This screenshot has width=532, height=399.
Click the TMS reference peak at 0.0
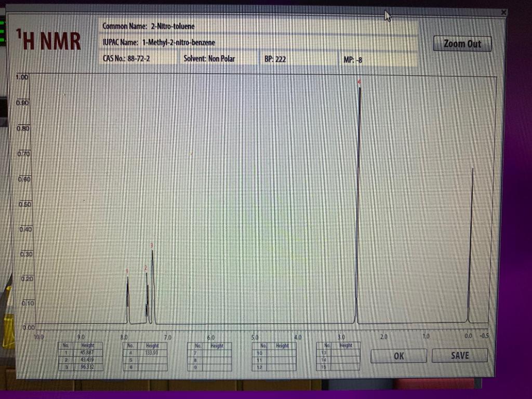[x=470, y=244]
